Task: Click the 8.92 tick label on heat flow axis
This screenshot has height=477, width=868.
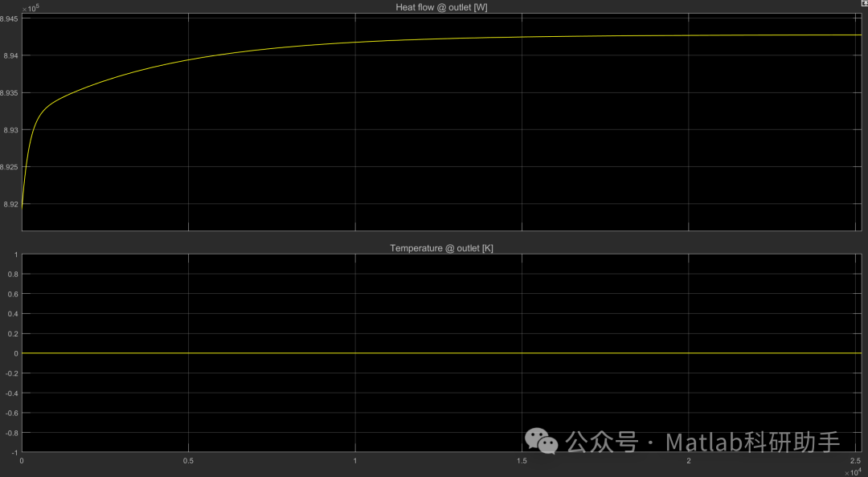Action: tap(10, 204)
